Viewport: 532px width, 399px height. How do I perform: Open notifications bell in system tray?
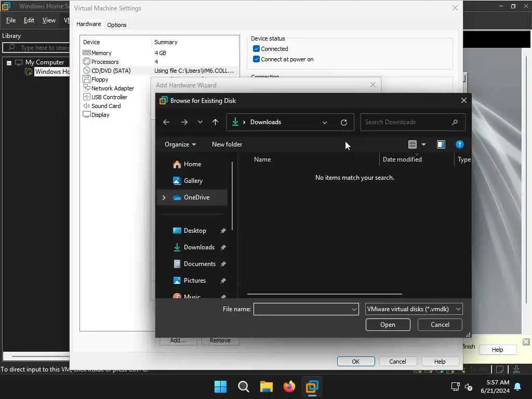(518, 387)
